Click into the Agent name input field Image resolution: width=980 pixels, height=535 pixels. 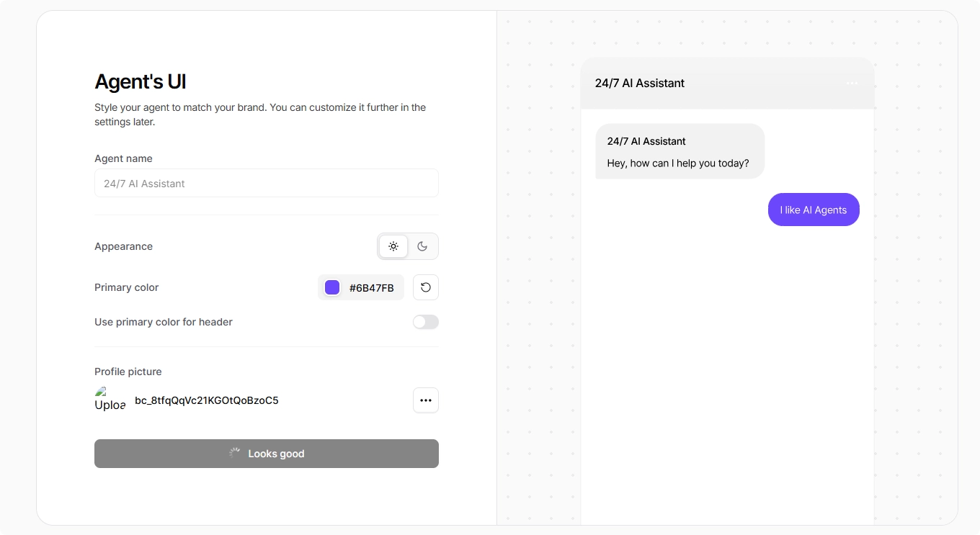pos(267,183)
